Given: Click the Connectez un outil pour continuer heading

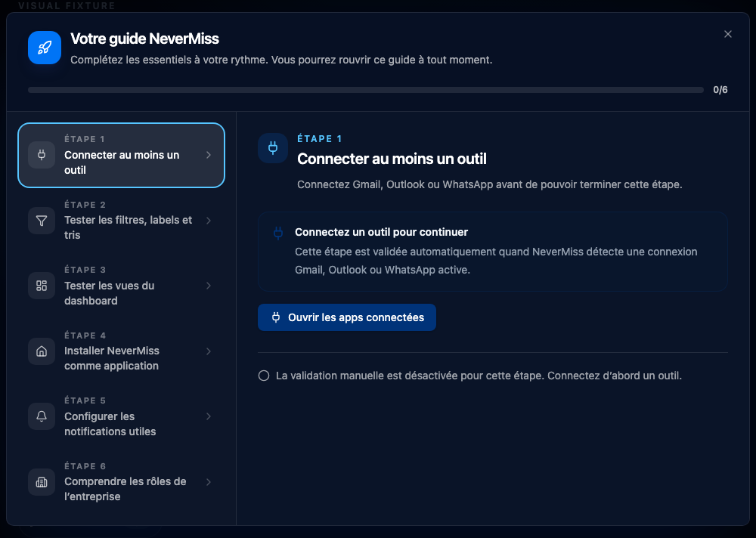Looking at the screenshot, I should point(381,232).
